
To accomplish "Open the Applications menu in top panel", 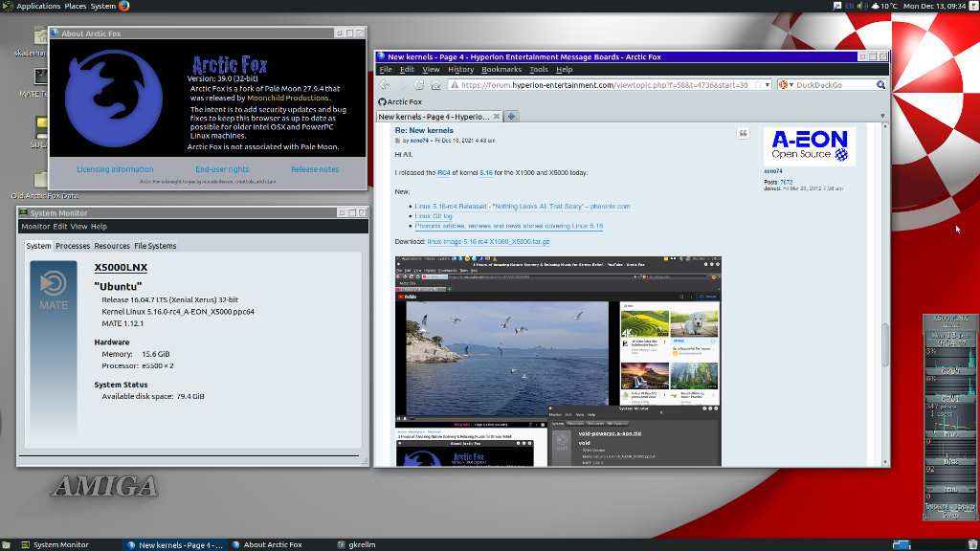I will [x=38, y=7].
